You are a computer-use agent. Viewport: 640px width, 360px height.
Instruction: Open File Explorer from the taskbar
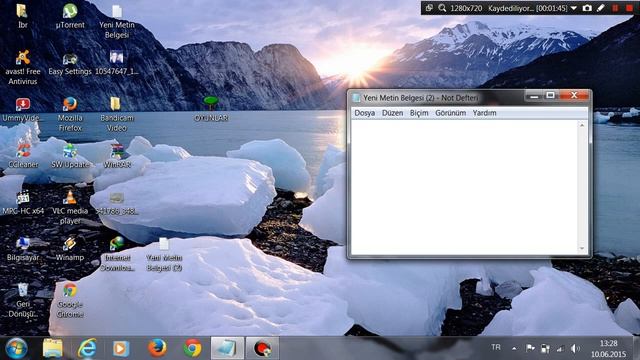(x=53, y=349)
